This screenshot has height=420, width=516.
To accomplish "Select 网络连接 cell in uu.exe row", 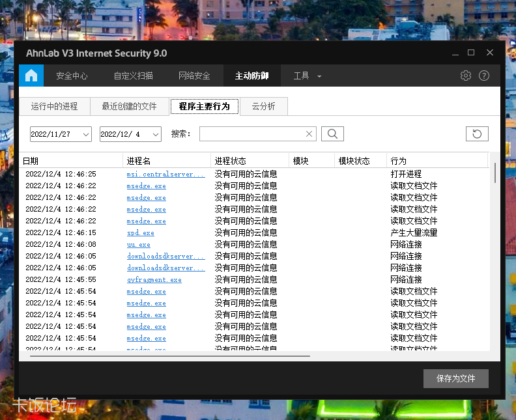I will point(406,244).
